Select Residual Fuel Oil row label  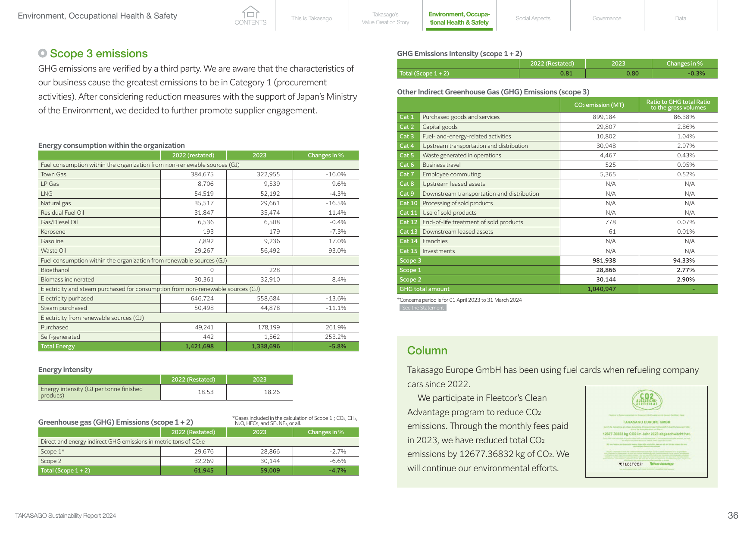point(62,213)
